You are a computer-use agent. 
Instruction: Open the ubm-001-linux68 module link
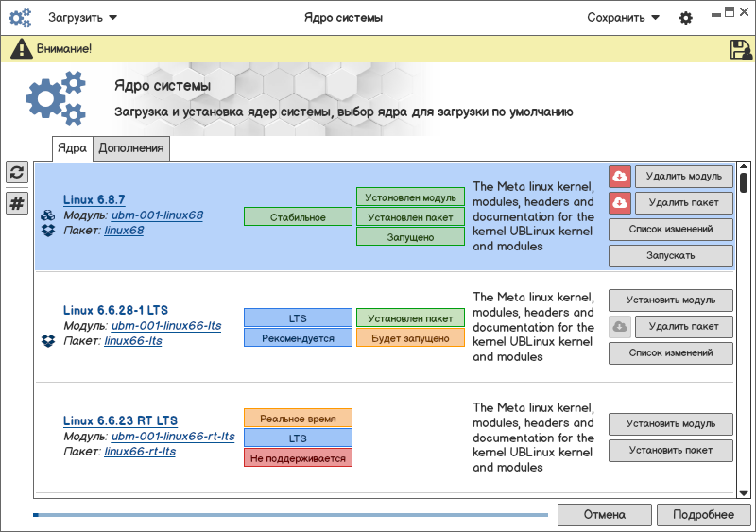(157, 215)
